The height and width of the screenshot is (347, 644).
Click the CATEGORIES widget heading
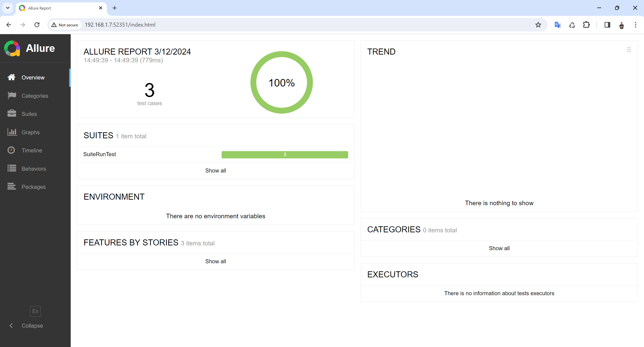(x=394, y=230)
